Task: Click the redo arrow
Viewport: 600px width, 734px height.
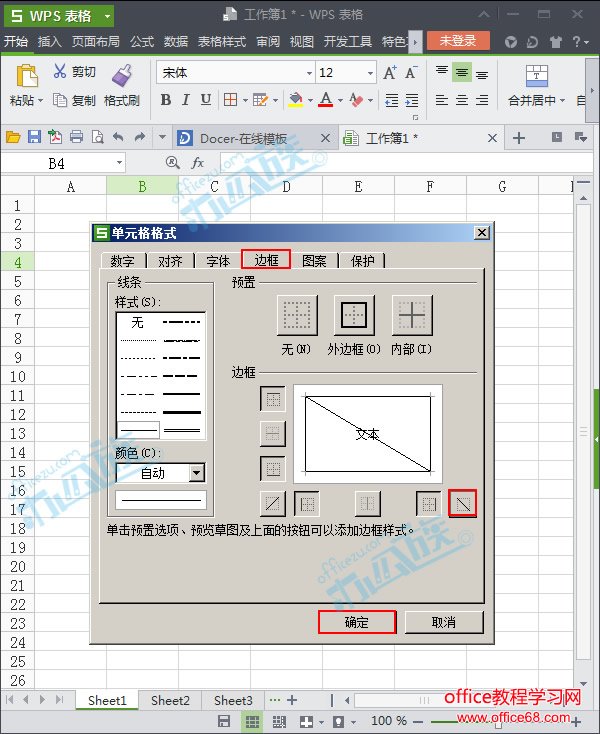Action: (139, 137)
